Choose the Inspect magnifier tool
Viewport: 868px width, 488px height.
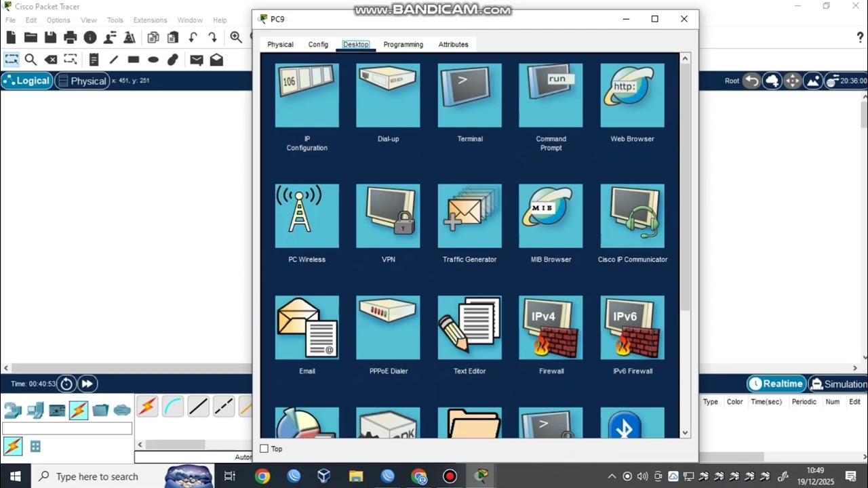coord(31,60)
